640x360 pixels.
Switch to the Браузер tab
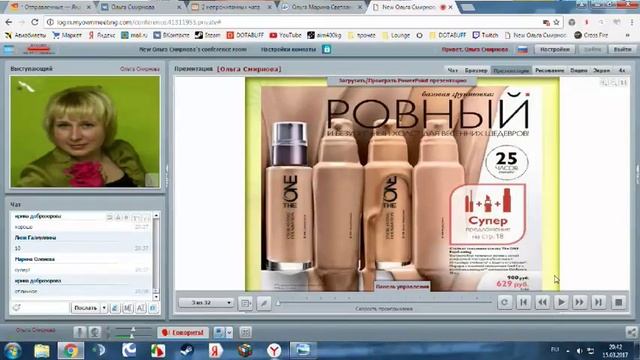pyautogui.click(x=476, y=70)
